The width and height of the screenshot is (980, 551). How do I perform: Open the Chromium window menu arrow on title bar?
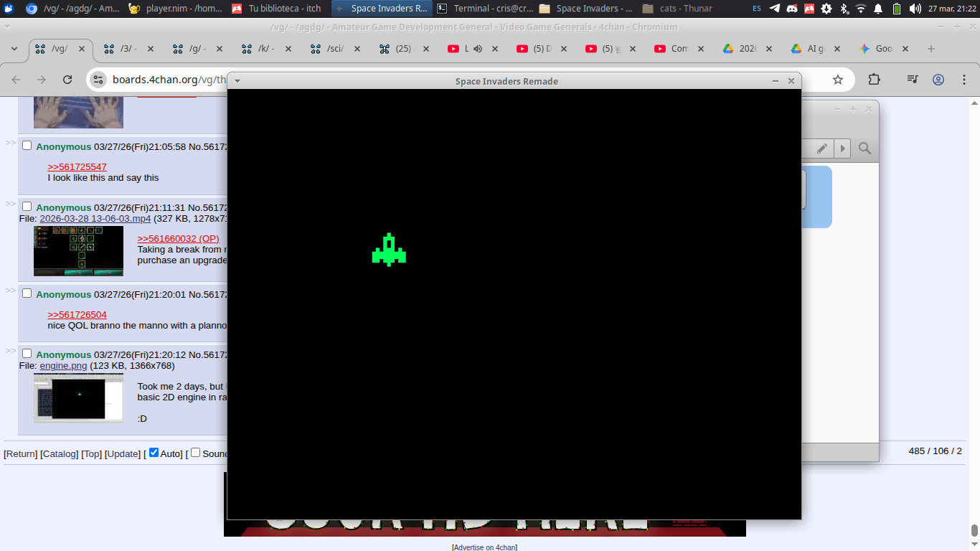click(x=6, y=27)
